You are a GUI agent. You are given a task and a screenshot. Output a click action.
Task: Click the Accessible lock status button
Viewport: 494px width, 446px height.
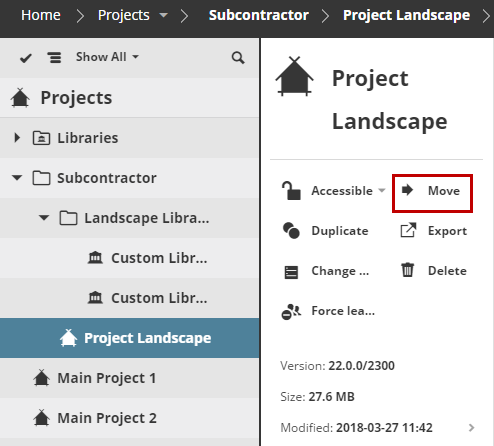[333, 191]
